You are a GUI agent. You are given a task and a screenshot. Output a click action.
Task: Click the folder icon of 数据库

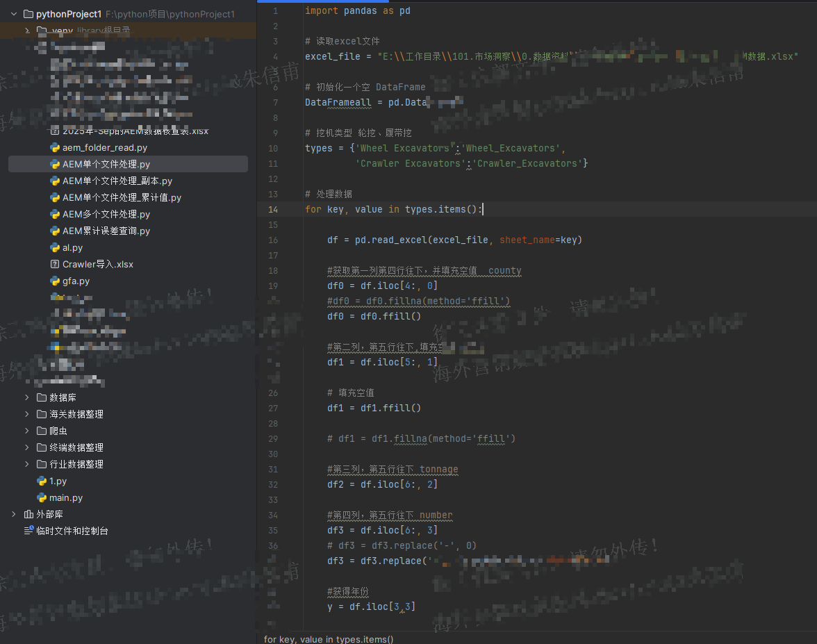[42, 397]
